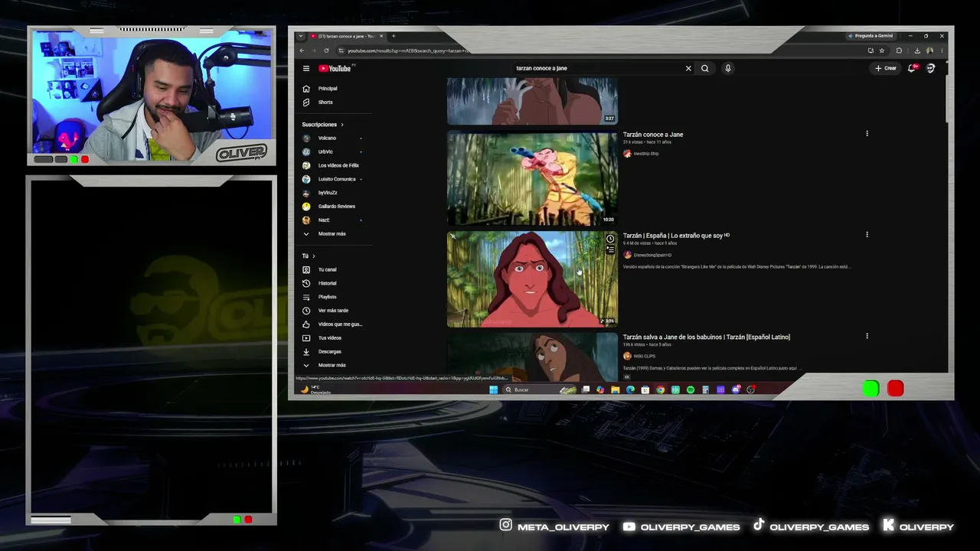Add Lo extraño que soy to queue
Image resolution: width=980 pixels, height=551 pixels.
(x=610, y=249)
